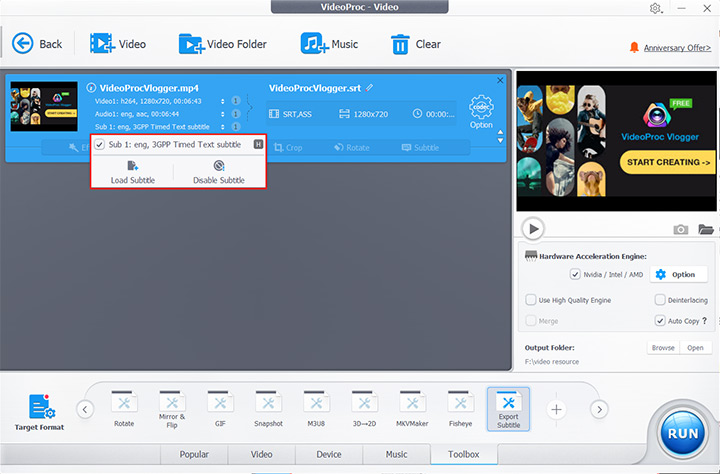
Task: Select the M3U8 tool
Action: 316,409
